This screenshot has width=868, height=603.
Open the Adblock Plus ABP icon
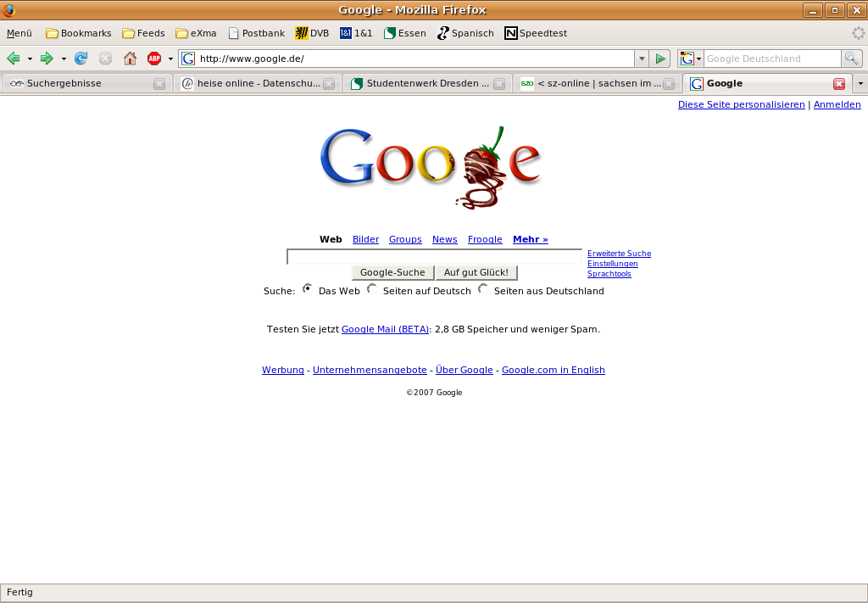coord(154,59)
